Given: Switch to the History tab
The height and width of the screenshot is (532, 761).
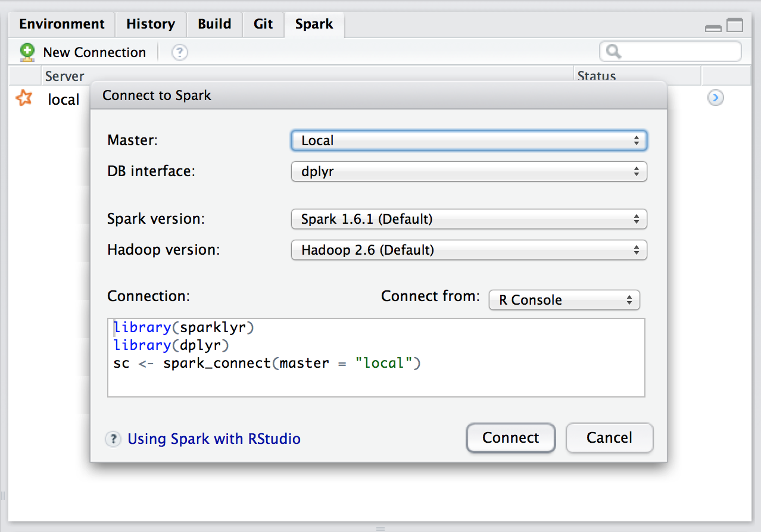Looking at the screenshot, I should pos(151,24).
